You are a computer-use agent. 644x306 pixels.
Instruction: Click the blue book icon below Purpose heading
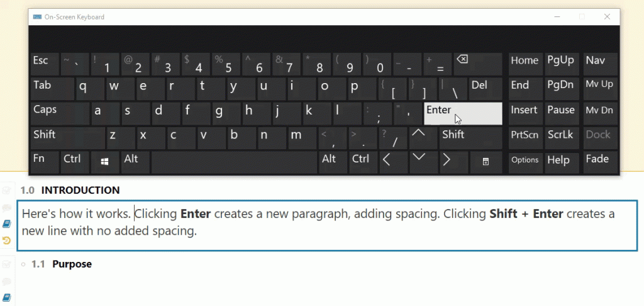6,297
